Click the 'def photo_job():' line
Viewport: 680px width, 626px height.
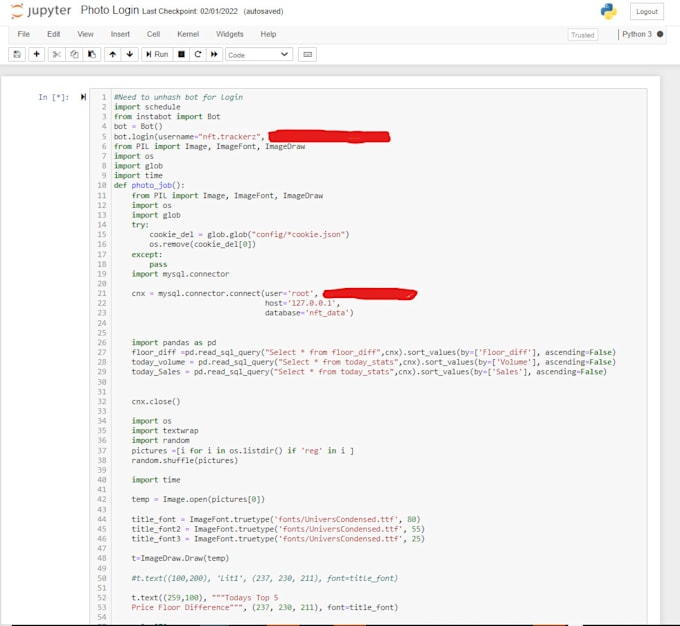tap(149, 185)
